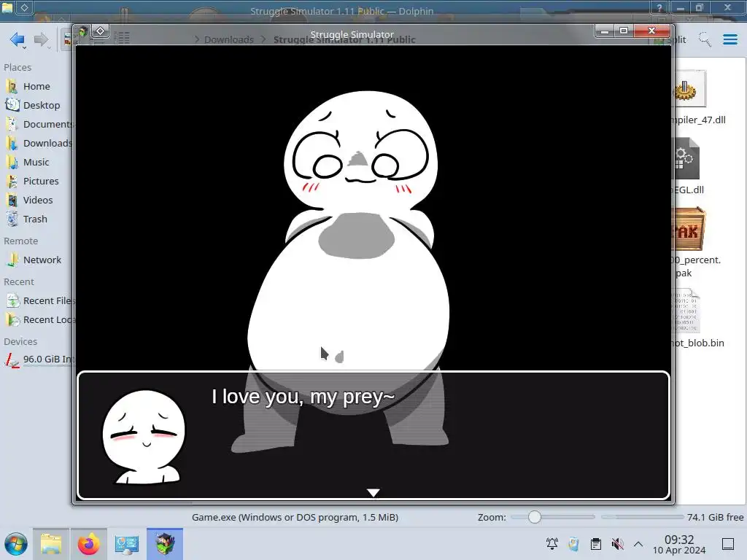This screenshot has width=747, height=560.
Task: Unmute audio via the volume tray icon
Action: coord(617,544)
